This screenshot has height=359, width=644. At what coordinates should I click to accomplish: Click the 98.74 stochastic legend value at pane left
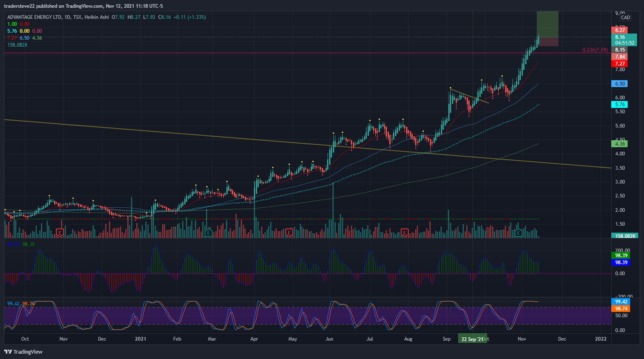[28, 304]
